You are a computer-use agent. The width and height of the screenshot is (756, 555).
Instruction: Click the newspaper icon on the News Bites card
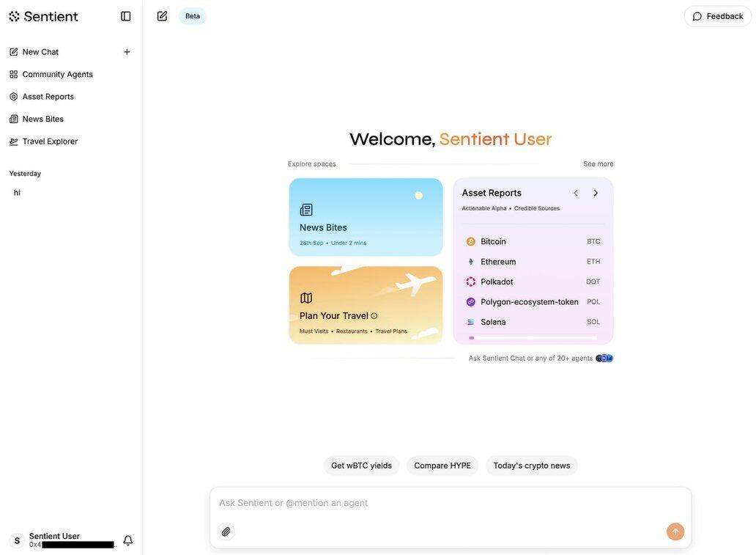306,210
